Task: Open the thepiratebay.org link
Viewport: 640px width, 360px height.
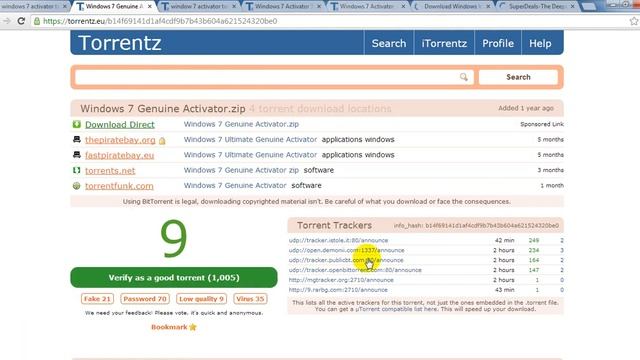Action: click(120, 140)
